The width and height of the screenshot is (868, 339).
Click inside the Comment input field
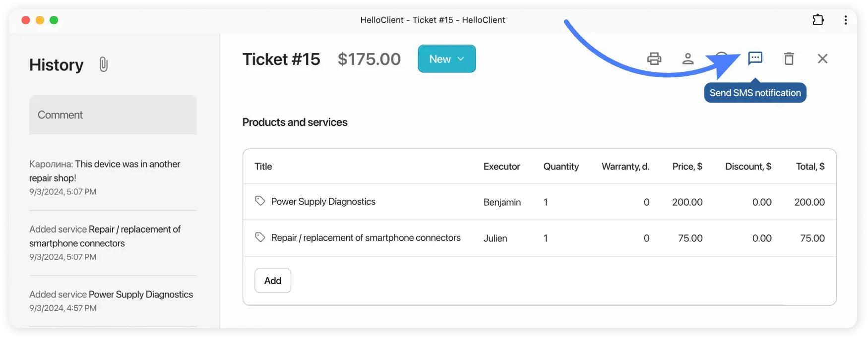point(113,115)
